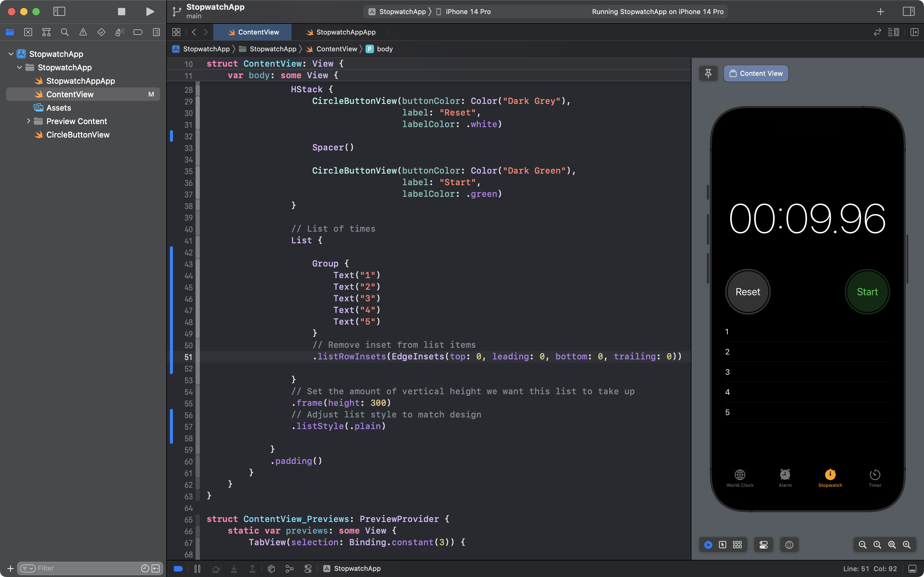Click the Filter field in navigator

click(88, 568)
